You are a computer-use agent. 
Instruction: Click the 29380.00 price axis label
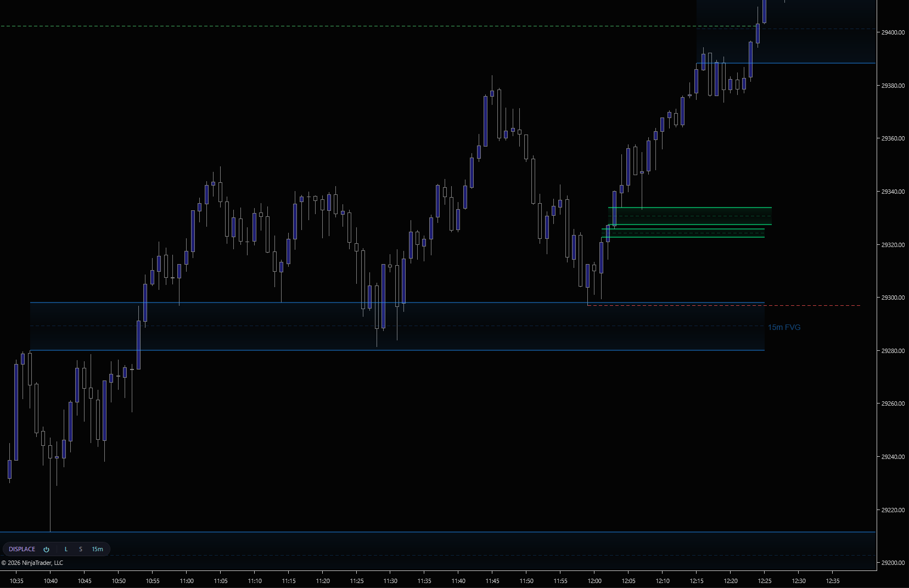(893, 86)
